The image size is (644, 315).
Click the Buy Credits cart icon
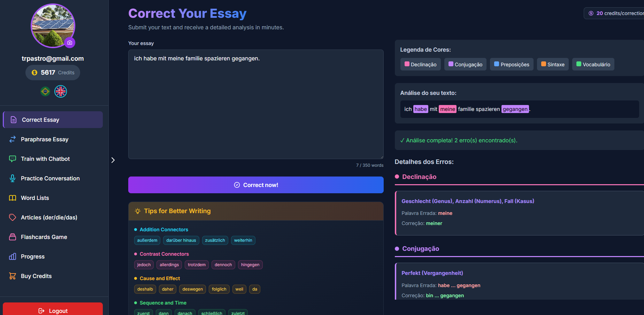click(x=13, y=276)
